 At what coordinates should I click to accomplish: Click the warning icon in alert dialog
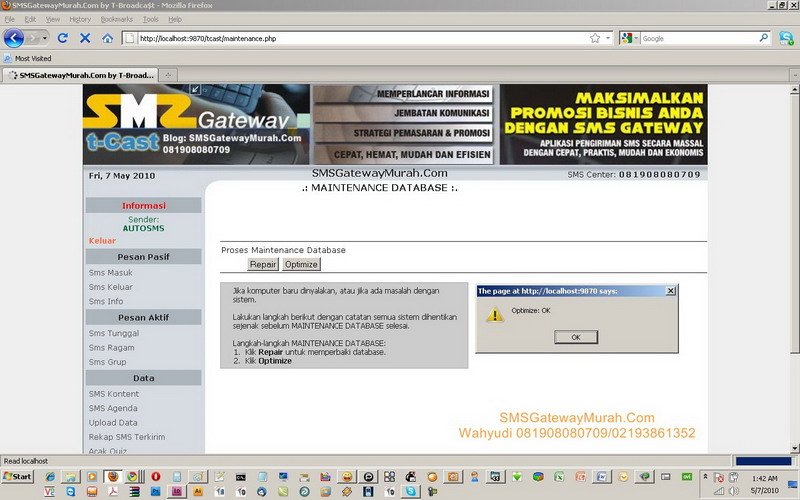coord(494,315)
